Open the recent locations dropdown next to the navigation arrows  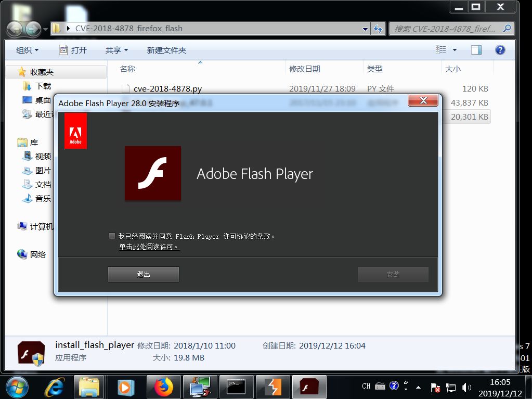(x=45, y=30)
